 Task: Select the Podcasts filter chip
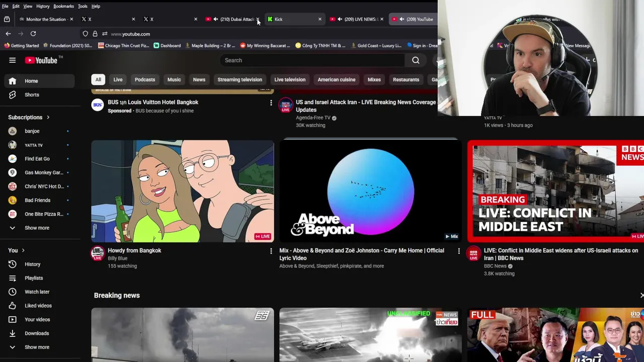point(145,79)
